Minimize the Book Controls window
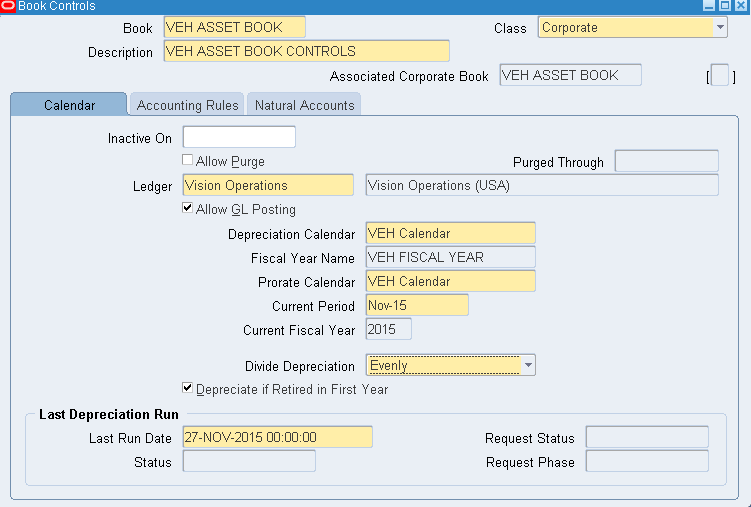This screenshot has width=751, height=507. (x=711, y=6)
